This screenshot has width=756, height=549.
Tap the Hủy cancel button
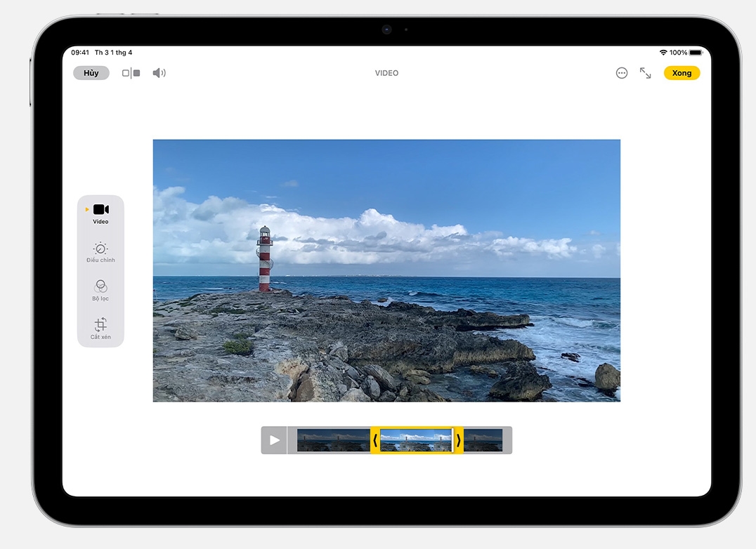[x=91, y=73]
